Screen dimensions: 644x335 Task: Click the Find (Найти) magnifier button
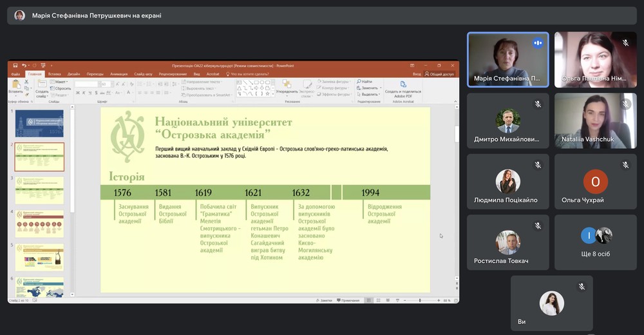pos(365,81)
